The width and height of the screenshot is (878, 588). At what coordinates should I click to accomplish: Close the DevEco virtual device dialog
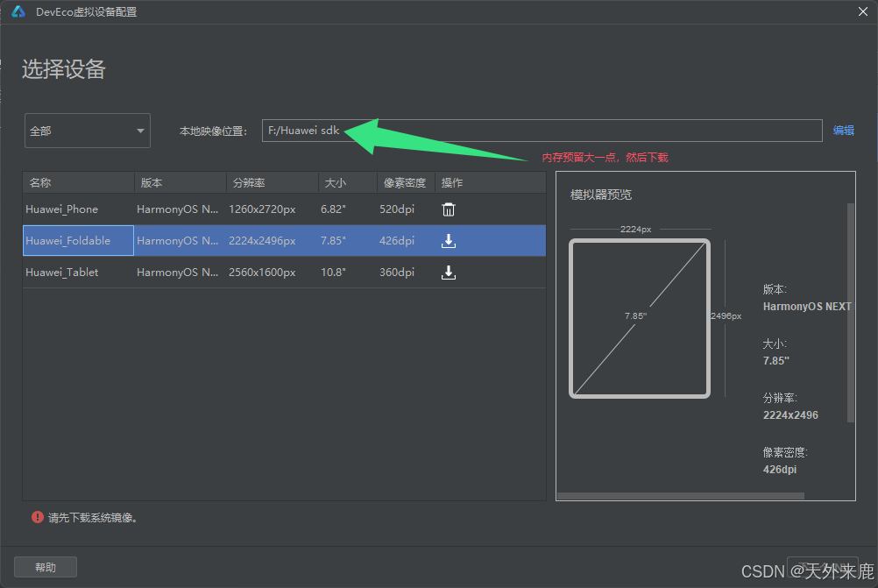863,11
